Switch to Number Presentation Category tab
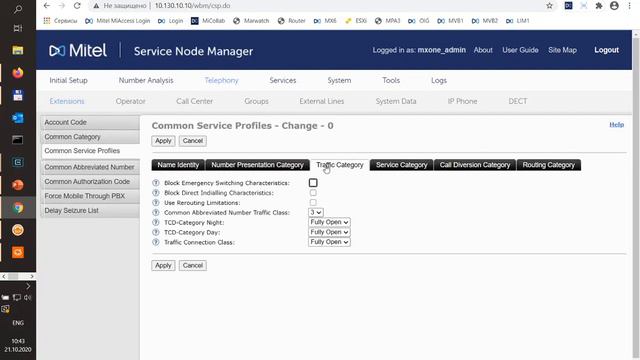The image size is (640, 360). pyautogui.click(x=257, y=165)
